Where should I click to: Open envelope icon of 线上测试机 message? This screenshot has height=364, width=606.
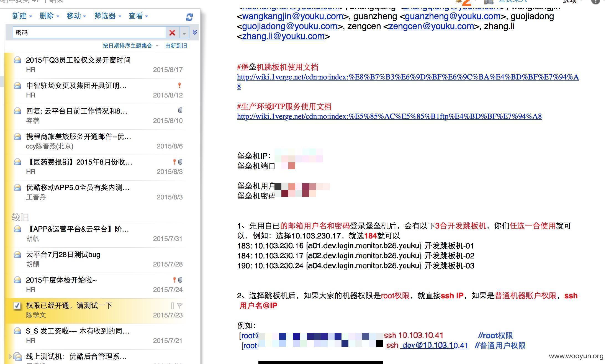coord(18,356)
